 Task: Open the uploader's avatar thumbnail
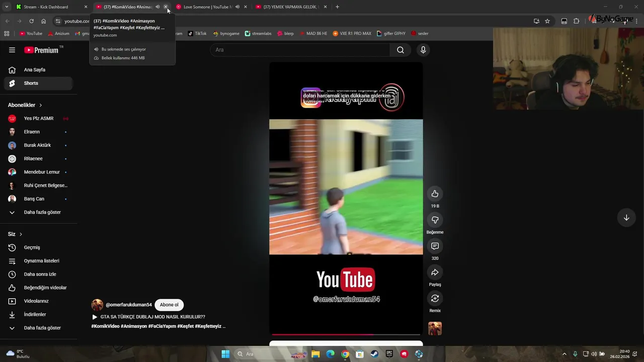pos(97,305)
